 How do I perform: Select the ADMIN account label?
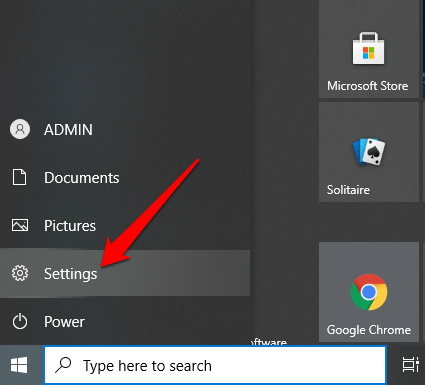(x=68, y=130)
